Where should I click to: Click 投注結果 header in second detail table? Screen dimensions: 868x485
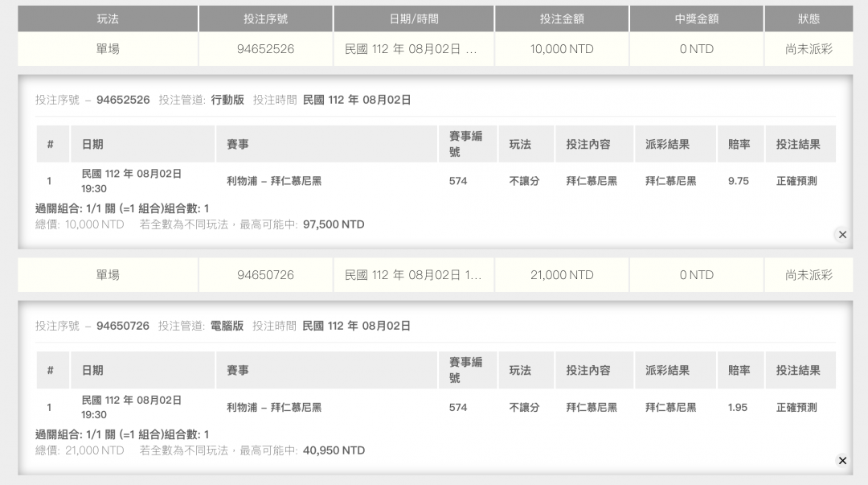click(x=798, y=371)
